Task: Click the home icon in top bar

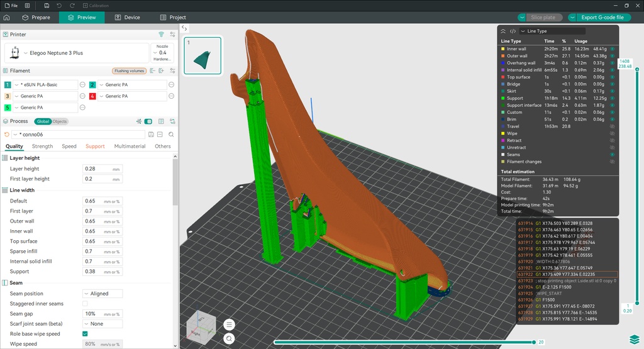Action: click(x=6, y=17)
